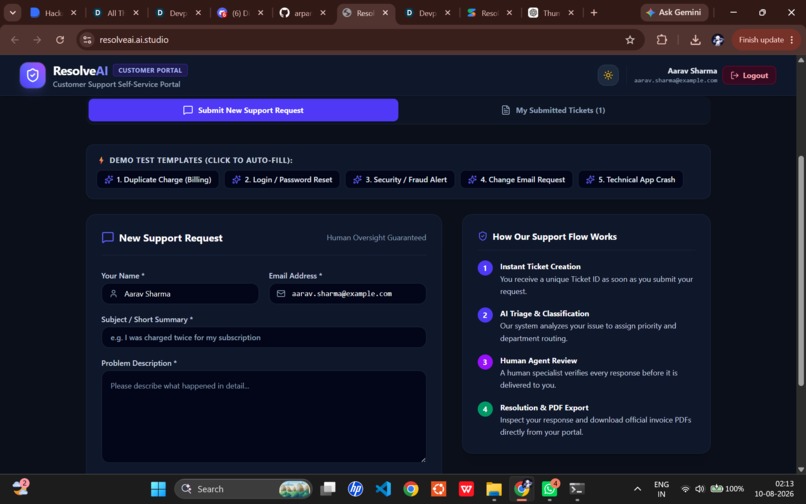This screenshot has height=504, width=806.
Task: Auto-fill the Duplicate Charge (Billing) template
Action: point(158,179)
